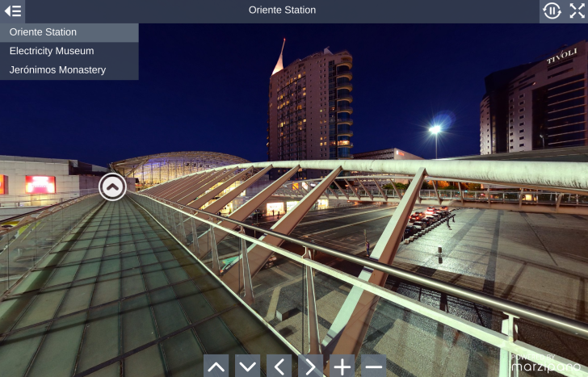The image size is (588, 377).
Task: Click the bright street lamp in the panorama
Action: pos(435,129)
